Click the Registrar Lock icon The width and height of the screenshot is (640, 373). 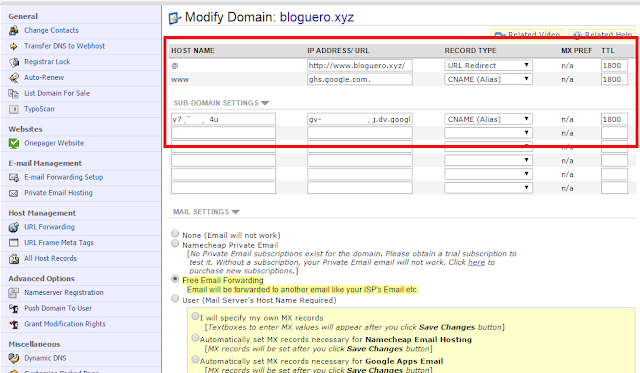(x=14, y=62)
